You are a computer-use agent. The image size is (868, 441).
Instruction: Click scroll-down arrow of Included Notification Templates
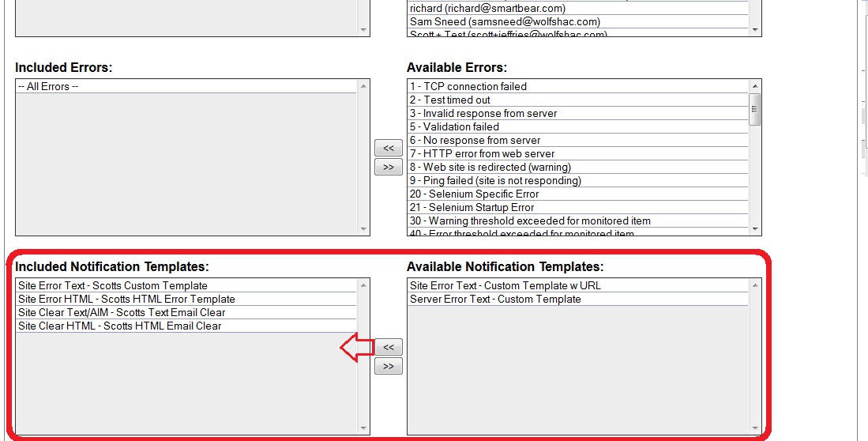(x=363, y=428)
